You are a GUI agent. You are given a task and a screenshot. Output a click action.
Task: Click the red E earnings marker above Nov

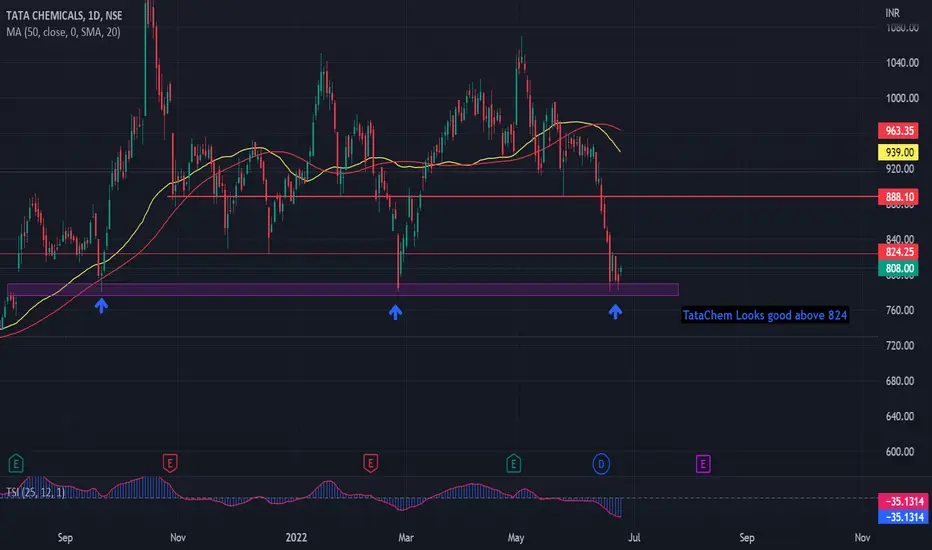tap(170, 463)
